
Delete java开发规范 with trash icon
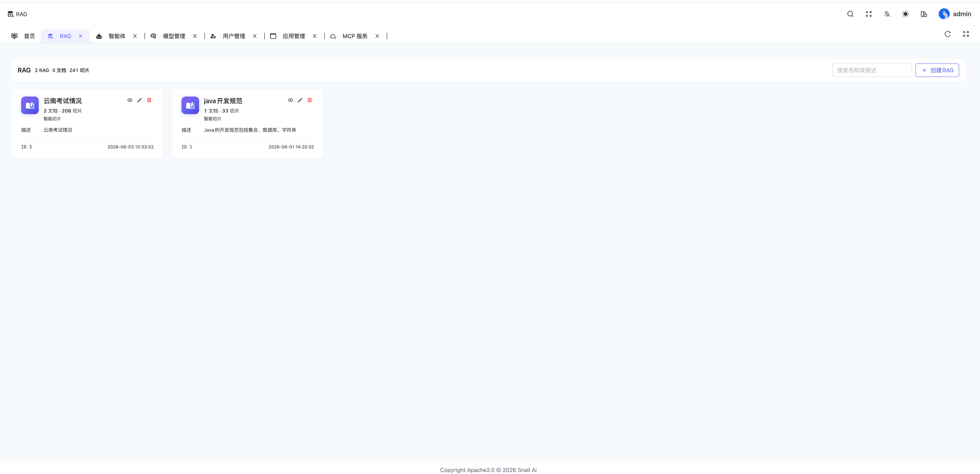310,100
